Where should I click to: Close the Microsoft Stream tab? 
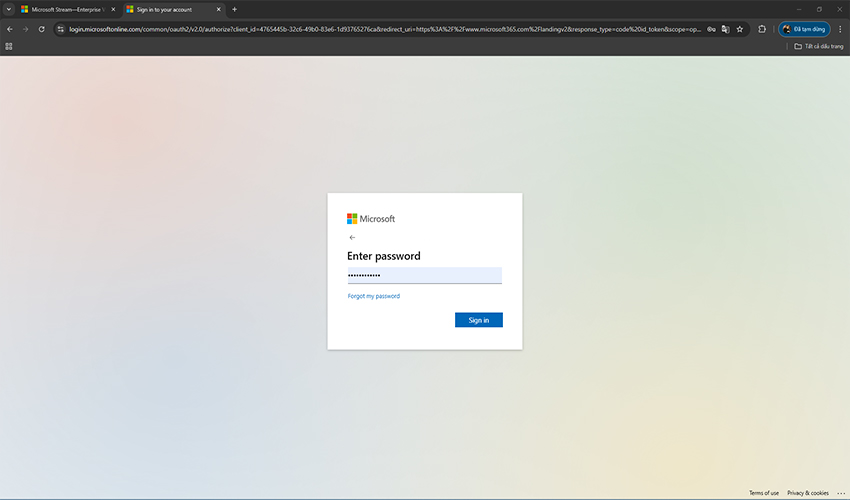[113, 9]
